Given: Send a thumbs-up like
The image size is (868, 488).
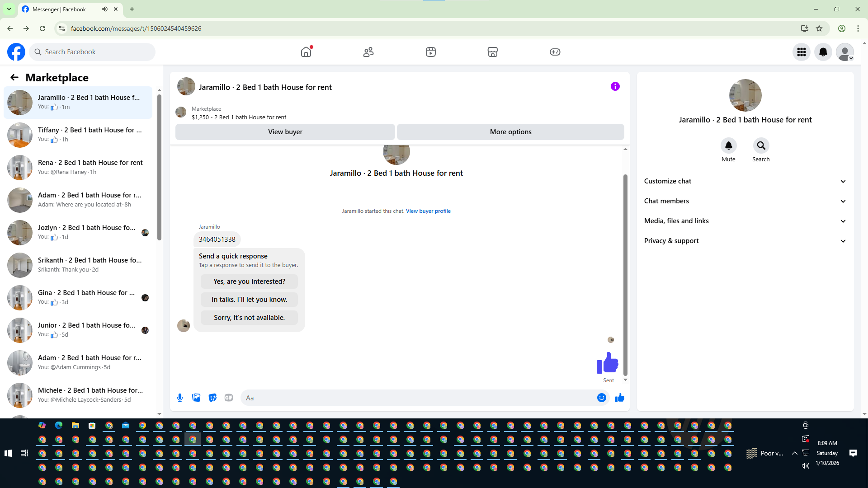Looking at the screenshot, I should 619,398.
